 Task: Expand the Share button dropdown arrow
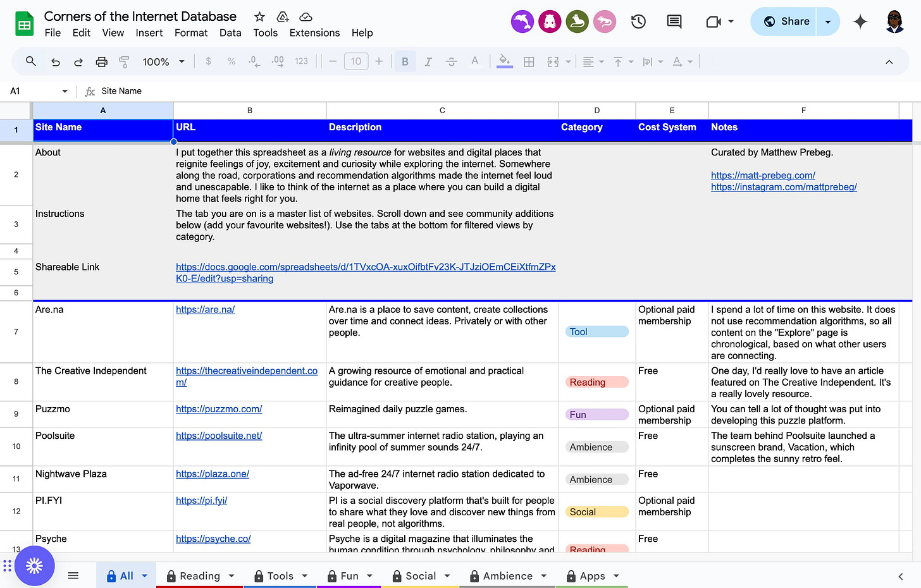[x=827, y=21]
